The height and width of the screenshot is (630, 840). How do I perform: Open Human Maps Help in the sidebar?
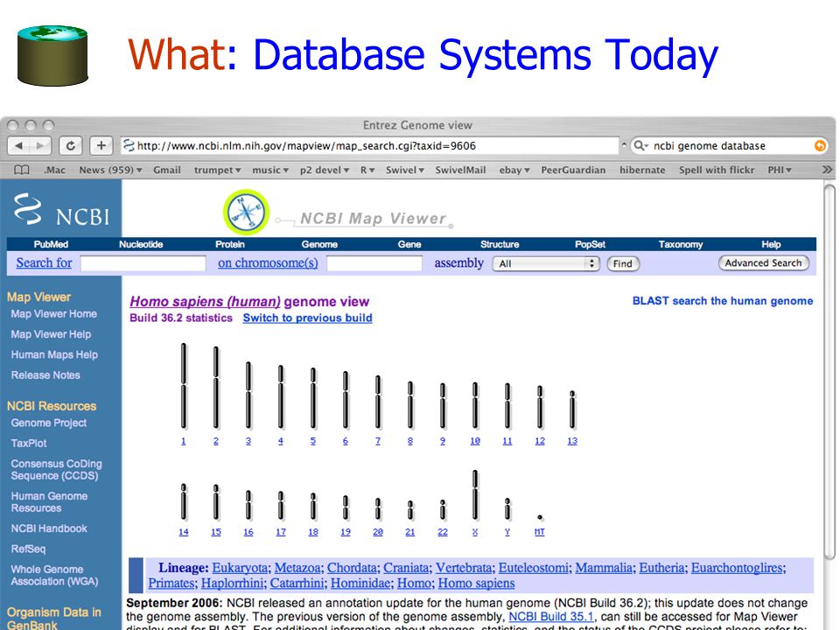click(54, 354)
